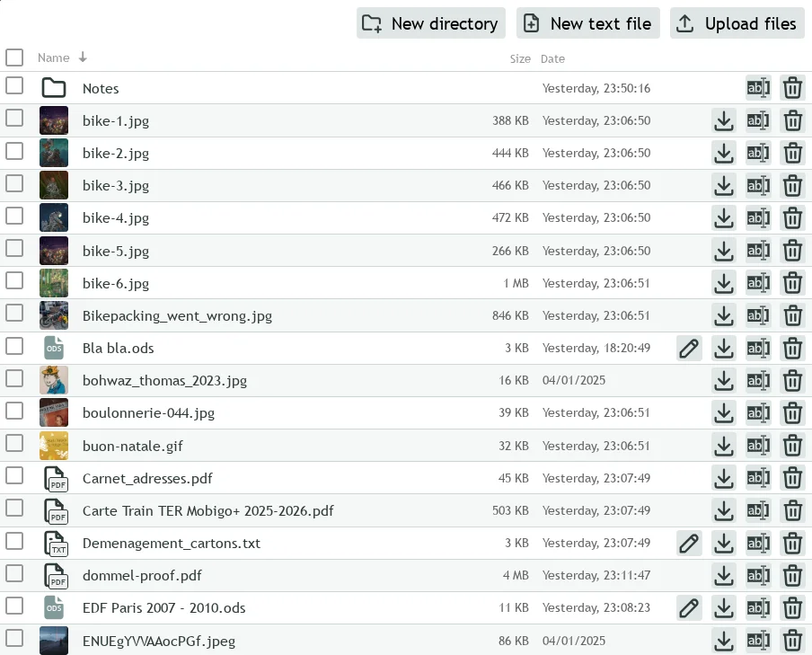Rename bike-2.jpg
This screenshot has width=812, height=655.
(x=758, y=154)
